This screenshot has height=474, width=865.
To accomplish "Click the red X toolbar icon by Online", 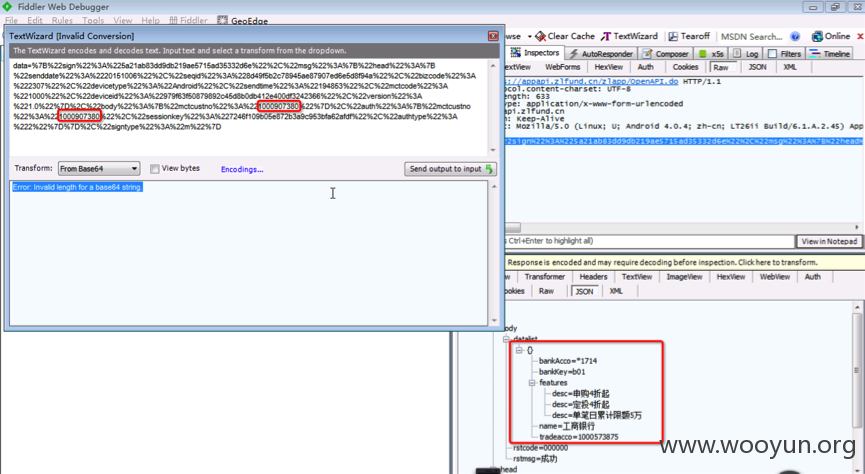I will click(859, 36).
